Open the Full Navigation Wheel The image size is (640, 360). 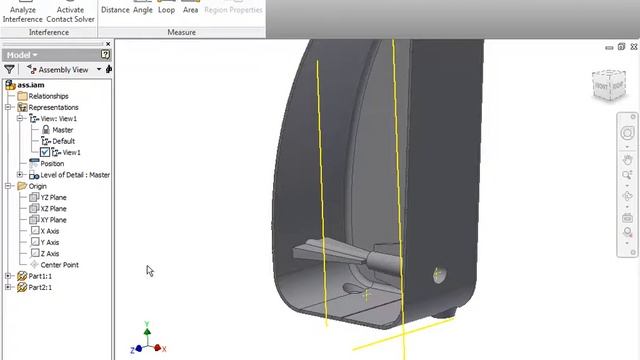(627, 133)
